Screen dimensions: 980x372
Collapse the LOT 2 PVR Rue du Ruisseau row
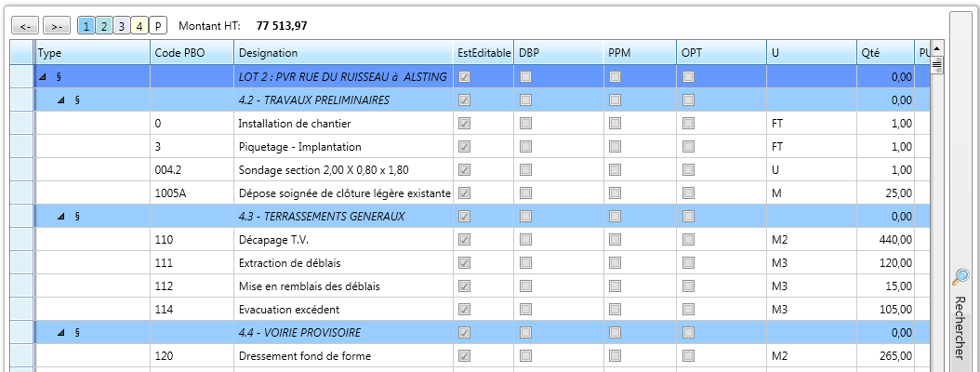click(x=43, y=76)
